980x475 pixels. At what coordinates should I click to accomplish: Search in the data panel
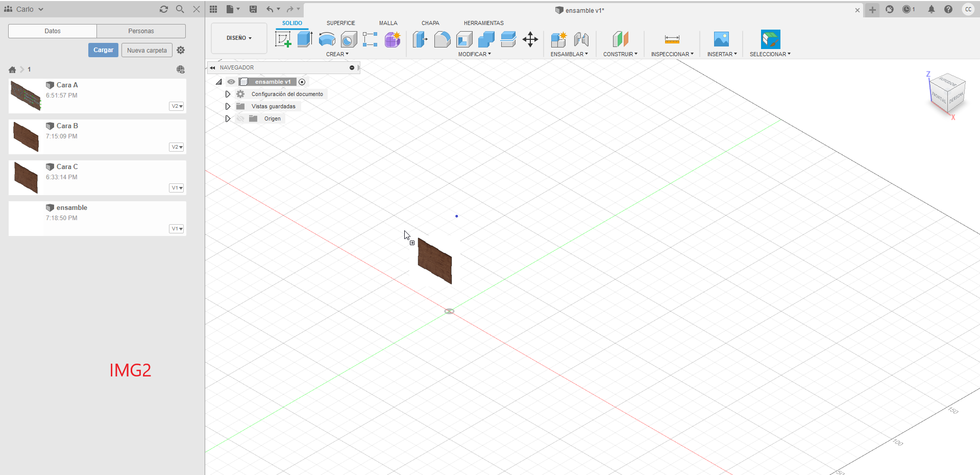coord(180,9)
